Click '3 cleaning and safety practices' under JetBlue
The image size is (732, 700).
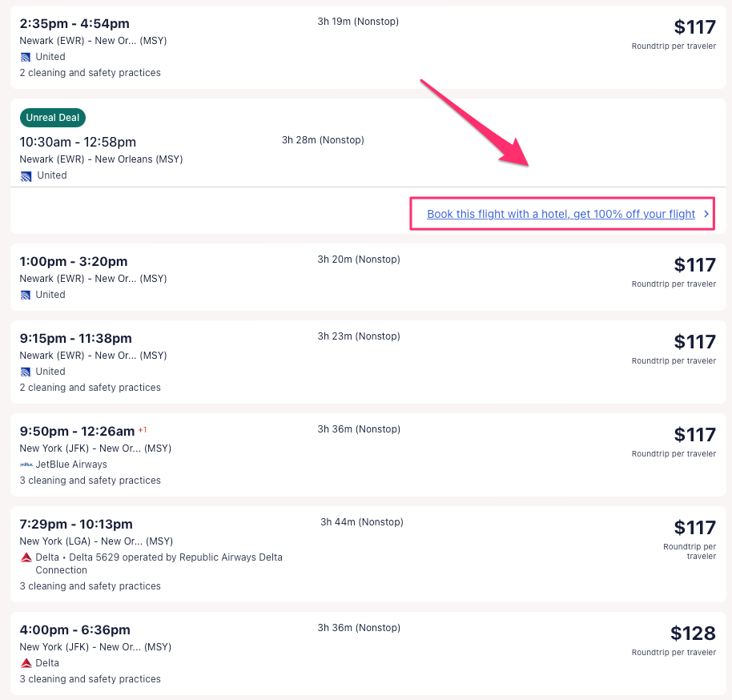tap(90, 481)
